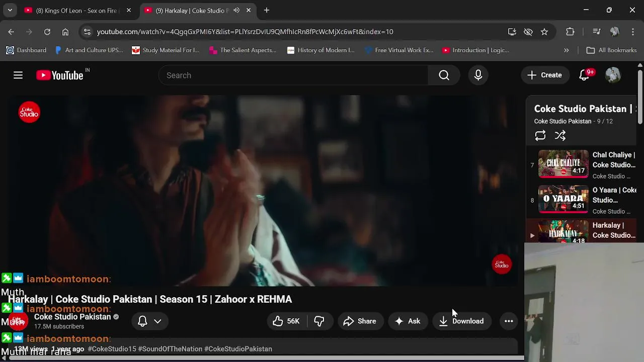Screen dimensions: 644x362
Task: Click the Coke Studio logo in the player's top-left corner
Action: [29, 112]
